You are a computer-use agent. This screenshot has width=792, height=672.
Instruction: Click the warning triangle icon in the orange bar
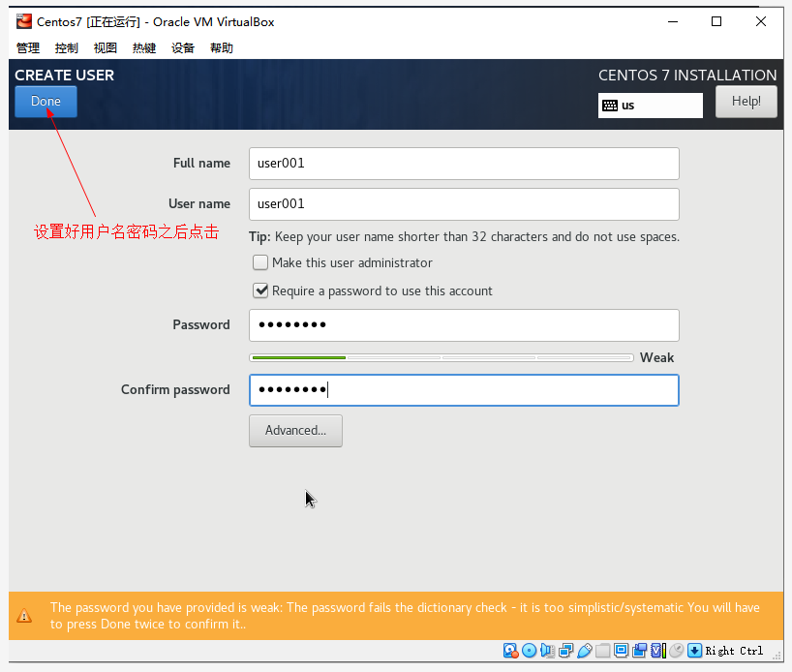click(x=24, y=616)
